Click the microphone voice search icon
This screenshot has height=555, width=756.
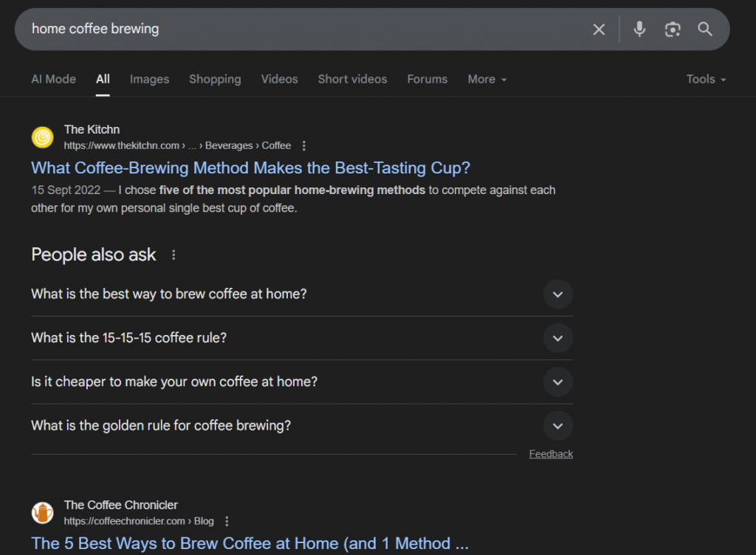(x=638, y=29)
